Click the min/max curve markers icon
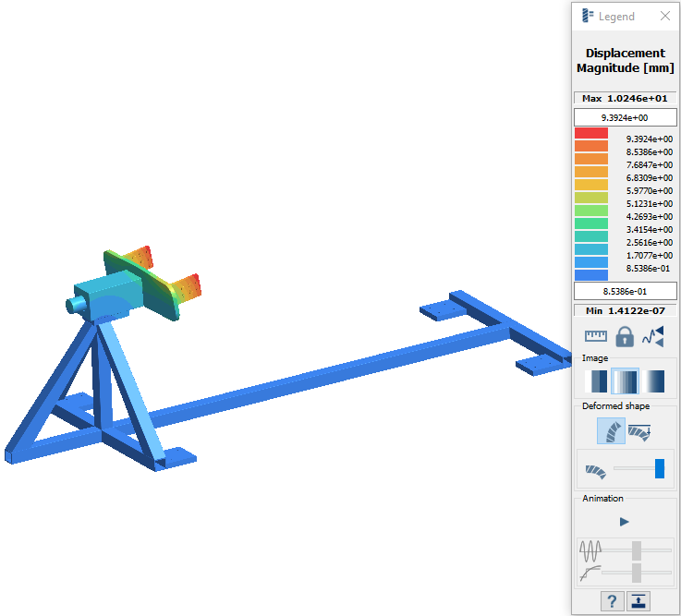 653,336
